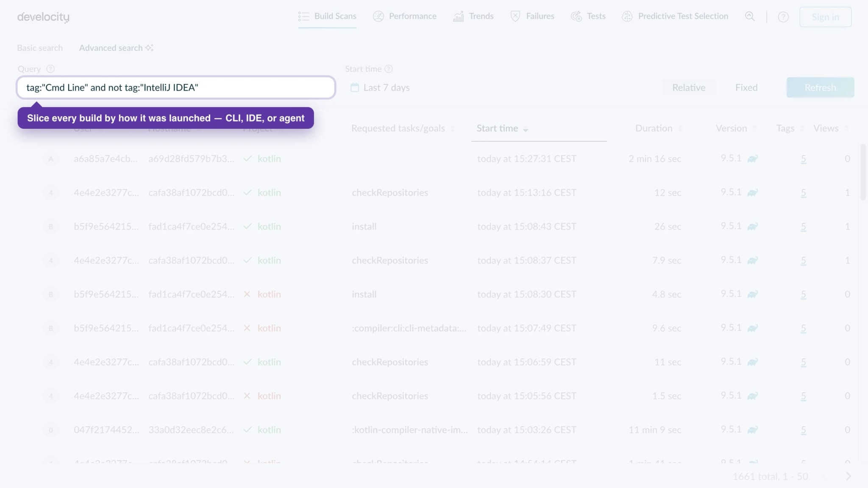Sort by Duration column
The image size is (868, 488).
click(659, 128)
